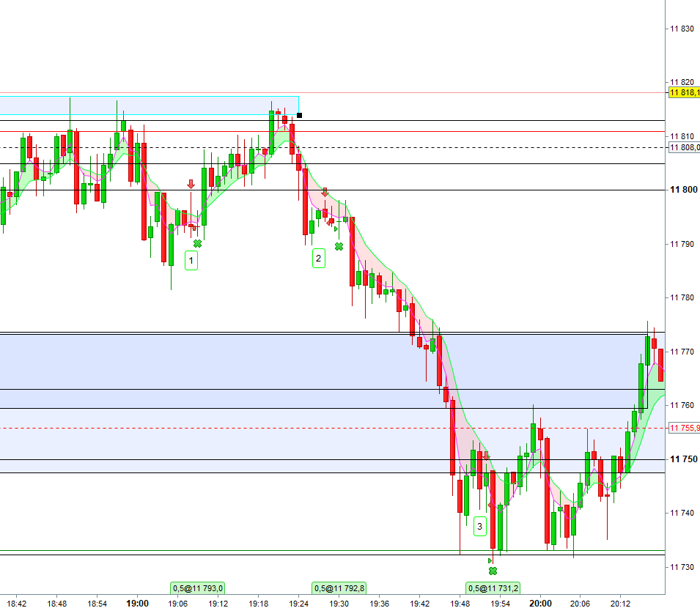
Task: Click the small green triangle marker near 19:54
Action: click(x=490, y=560)
